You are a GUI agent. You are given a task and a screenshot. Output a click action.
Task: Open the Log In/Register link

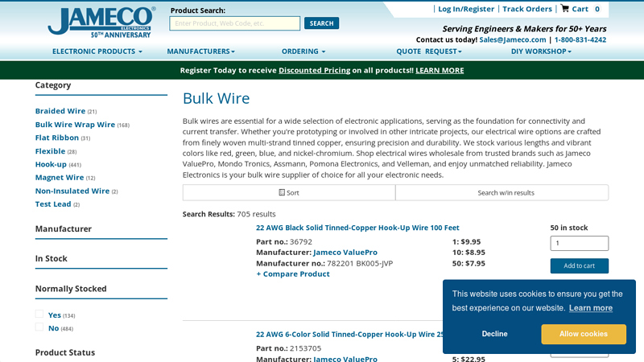tap(466, 9)
